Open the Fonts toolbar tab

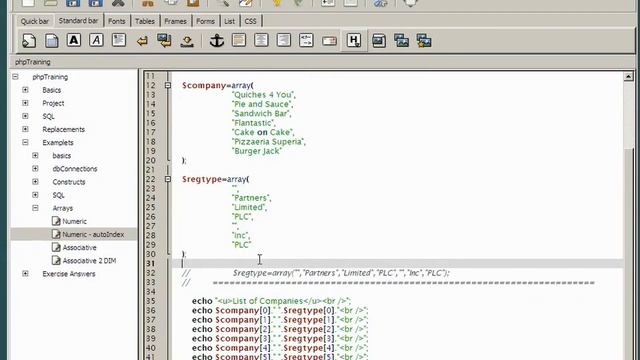116,21
